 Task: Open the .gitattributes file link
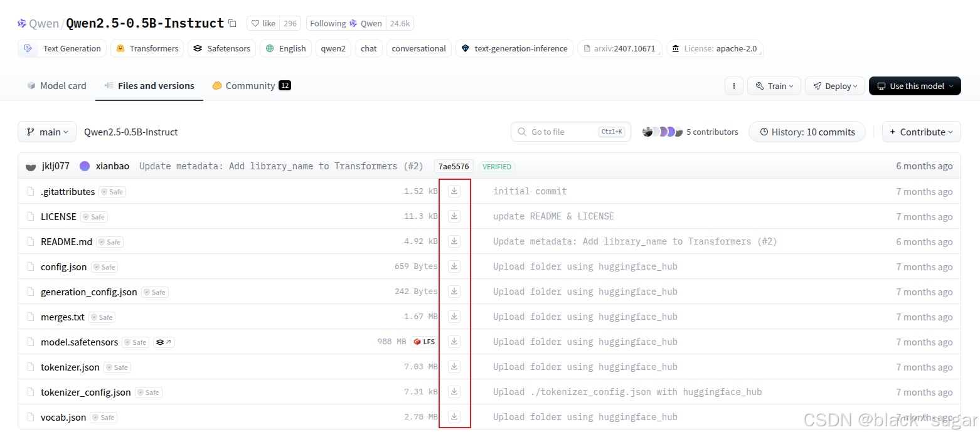click(68, 191)
